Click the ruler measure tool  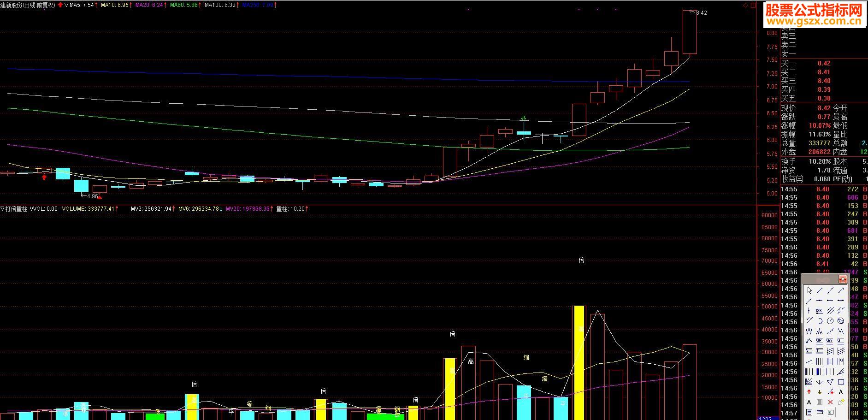point(820,412)
